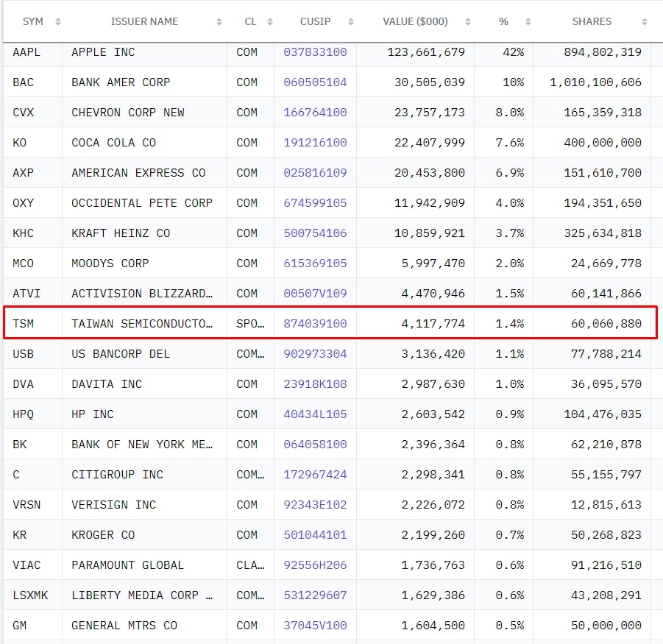
Task: Open HP Inc CUSIP link 40434L105
Action: (x=315, y=414)
